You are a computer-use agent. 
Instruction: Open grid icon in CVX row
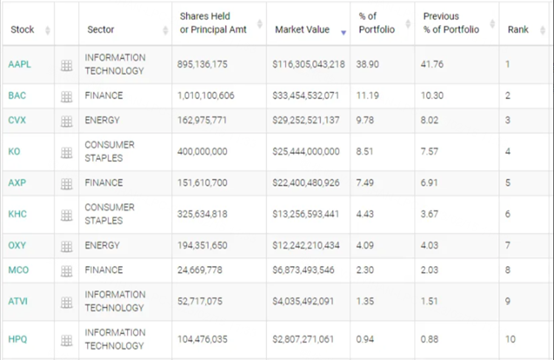coord(66,121)
